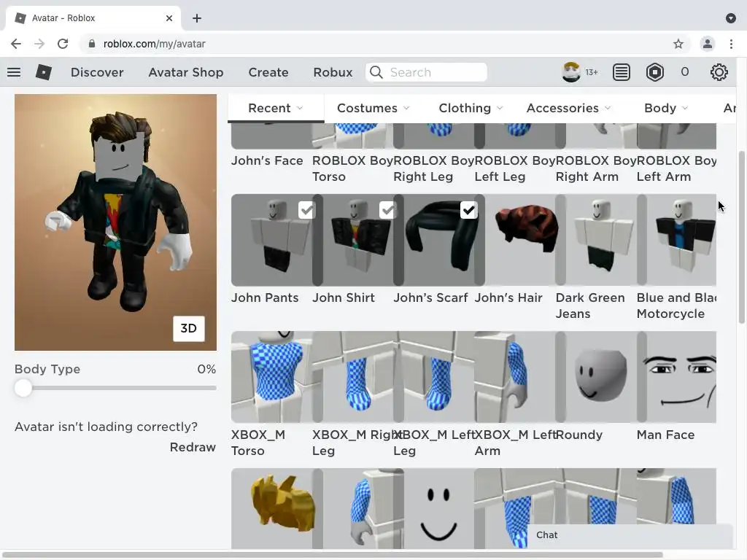Click the vertical page scrollbar

(x=742, y=237)
